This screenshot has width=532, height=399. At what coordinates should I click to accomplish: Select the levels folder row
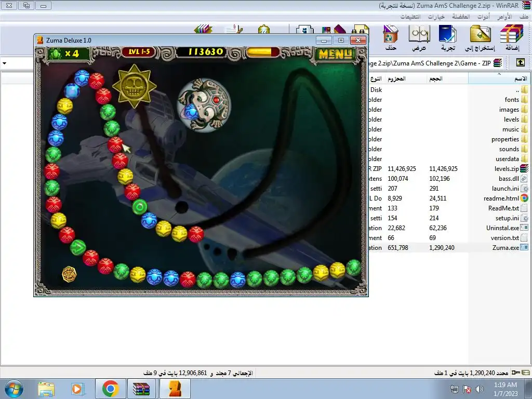pyautogui.click(x=449, y=119)
